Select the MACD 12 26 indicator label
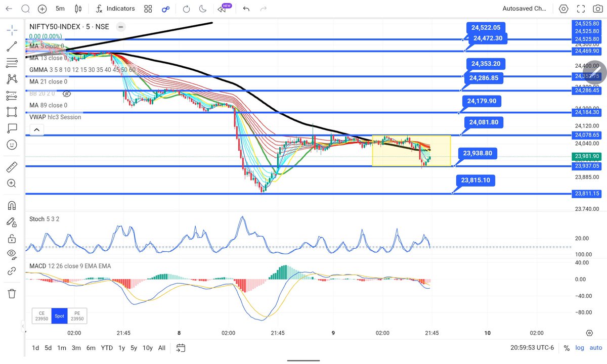The image size is (607, 364). pos(70,266)
